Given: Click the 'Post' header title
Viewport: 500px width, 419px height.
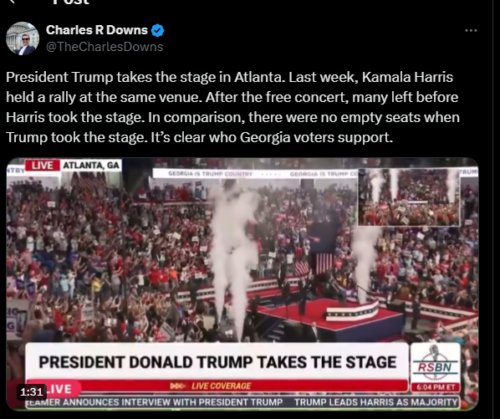Looking at the screenshot, I should tap(71, 2).
